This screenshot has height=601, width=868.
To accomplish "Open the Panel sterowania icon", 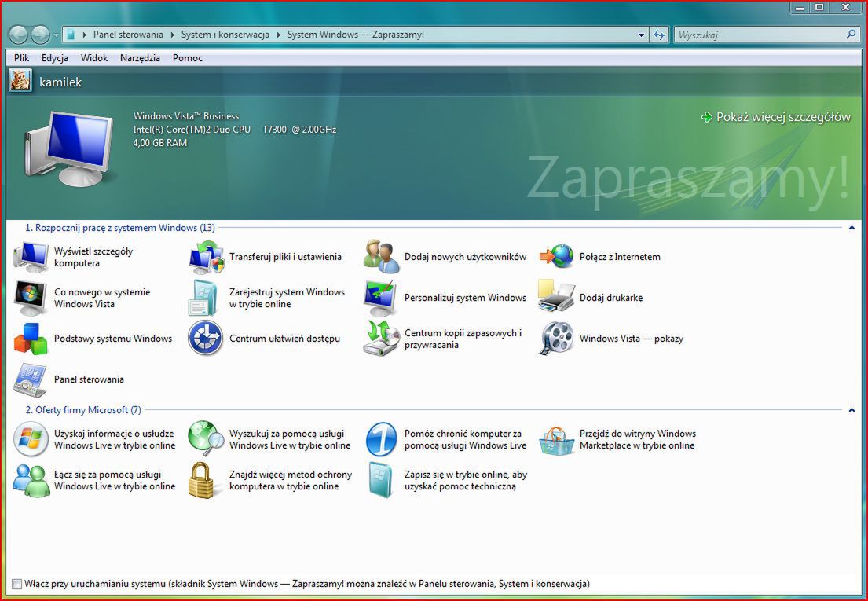I will point(31,379).
